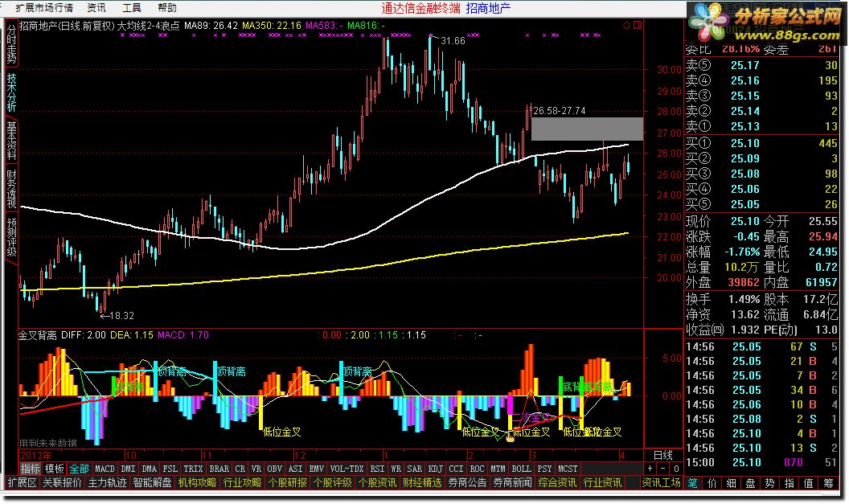849x504 pixels.
Task: Open the 主力轨迹 bottom tab
Action: tap(107, 482)
